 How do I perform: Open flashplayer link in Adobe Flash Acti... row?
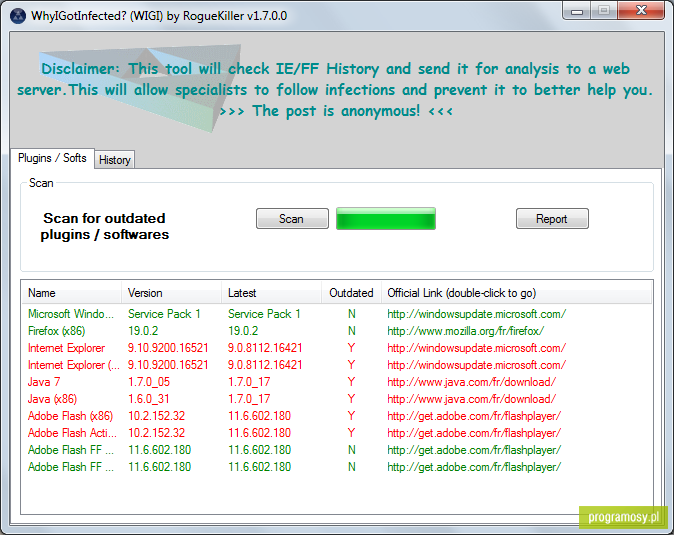coord(474,433)
